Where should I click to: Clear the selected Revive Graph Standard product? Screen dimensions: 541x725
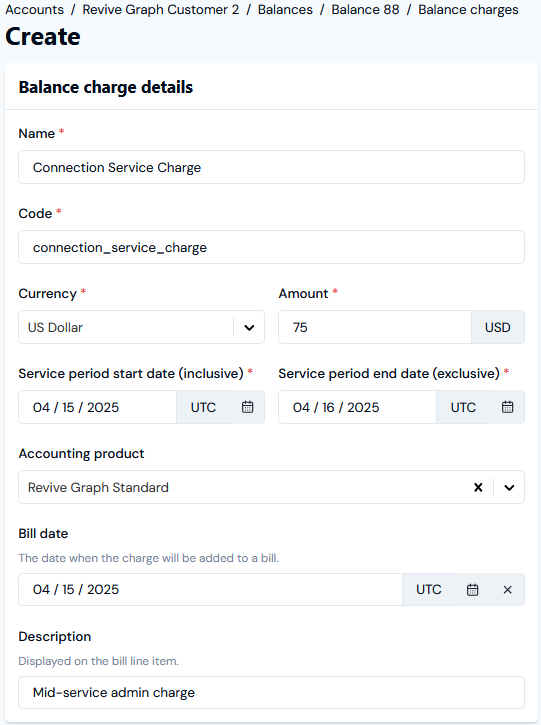click(478, 487)
